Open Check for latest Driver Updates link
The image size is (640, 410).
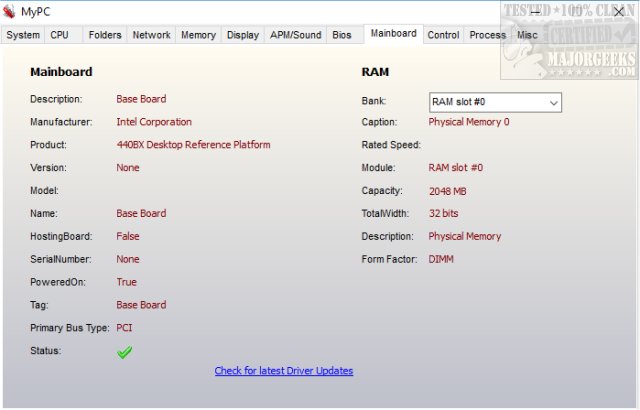click(x=284, y=371)
